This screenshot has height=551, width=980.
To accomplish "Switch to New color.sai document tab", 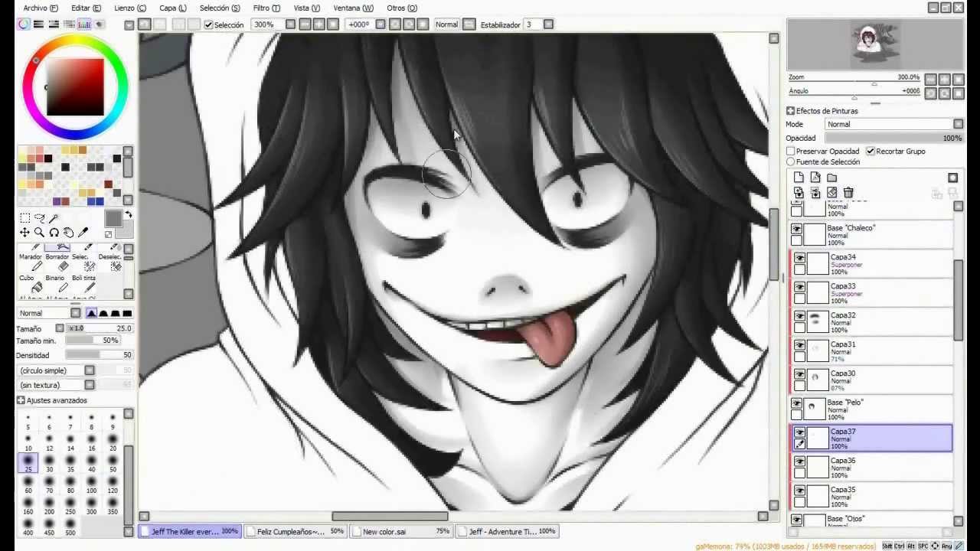I will [x=401, y=531].
